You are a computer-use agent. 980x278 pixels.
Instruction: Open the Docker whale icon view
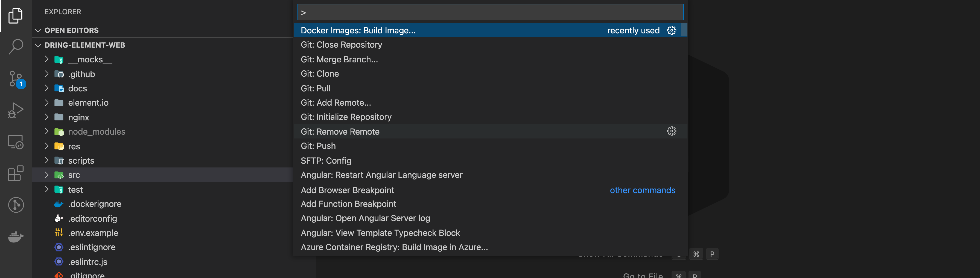pyautogui.click(x=15, y=237)
